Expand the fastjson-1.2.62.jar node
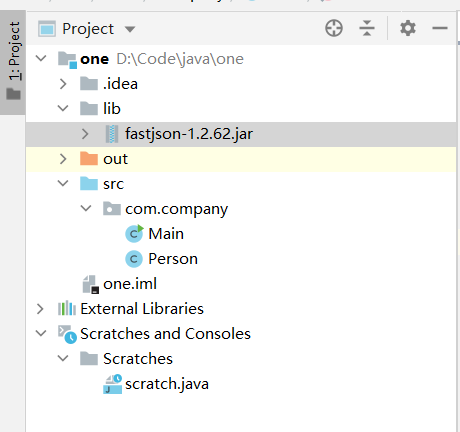 85,134
